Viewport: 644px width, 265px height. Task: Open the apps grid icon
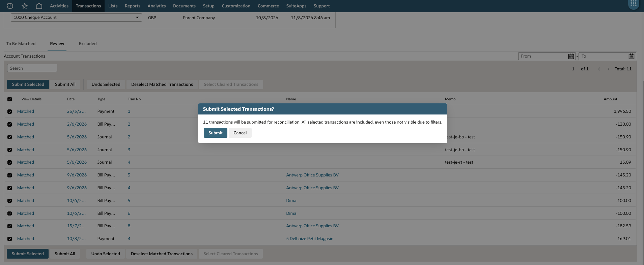pyautogui.click(x=633, y=4)
